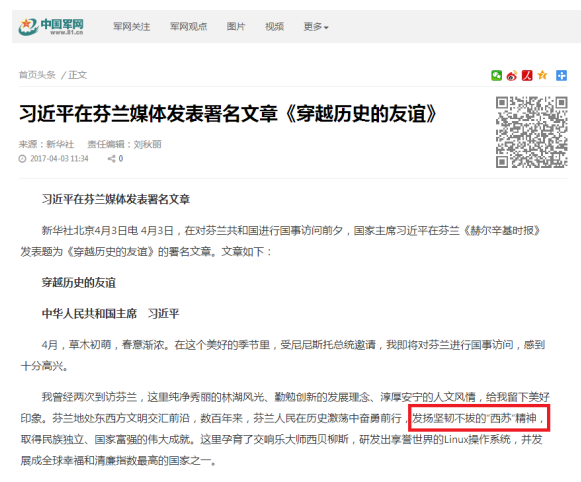The image size is (581, 482).
Task: Share article via the green WeChat icon
Action: pyautogui.click(x=496, y=76)
